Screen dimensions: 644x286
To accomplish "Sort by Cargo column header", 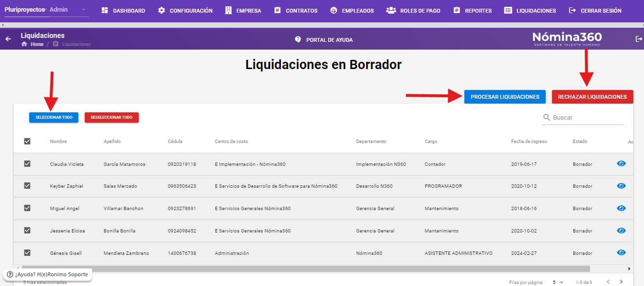I will (x=431, y=142).
